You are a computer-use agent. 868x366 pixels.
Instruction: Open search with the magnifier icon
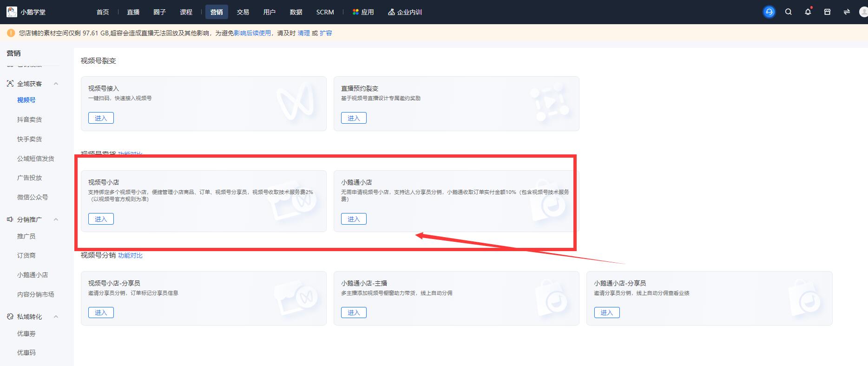pos(789,12)
